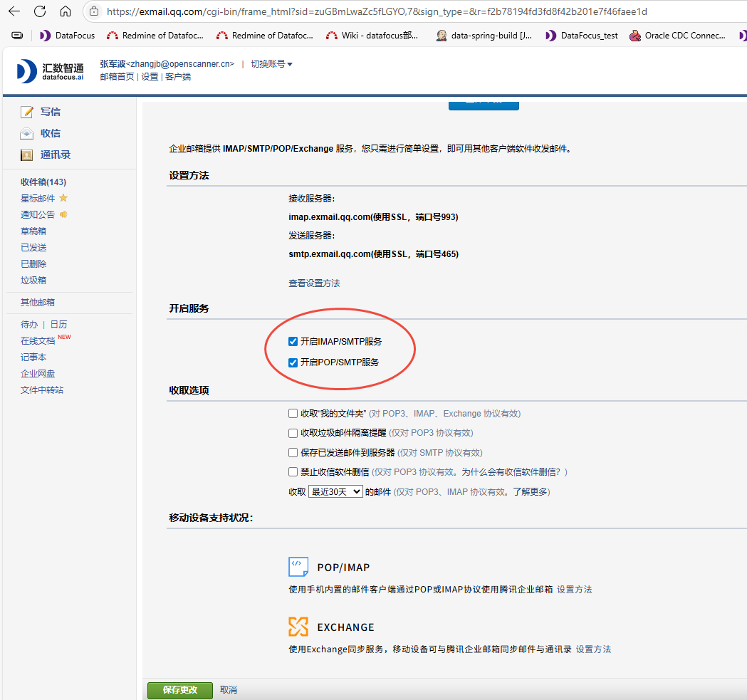
Task: Open the 设置 link in header
Action: (x=150, y=77)
